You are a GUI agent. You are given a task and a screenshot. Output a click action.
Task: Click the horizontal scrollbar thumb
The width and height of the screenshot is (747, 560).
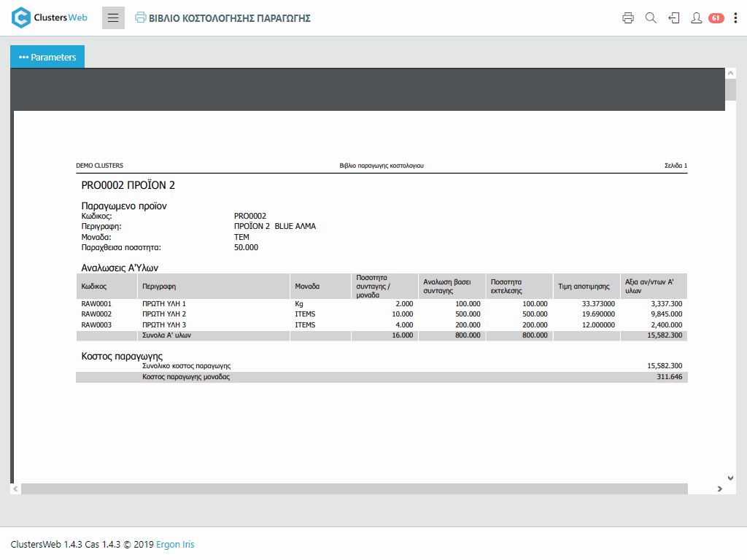(x=355, y=489)
